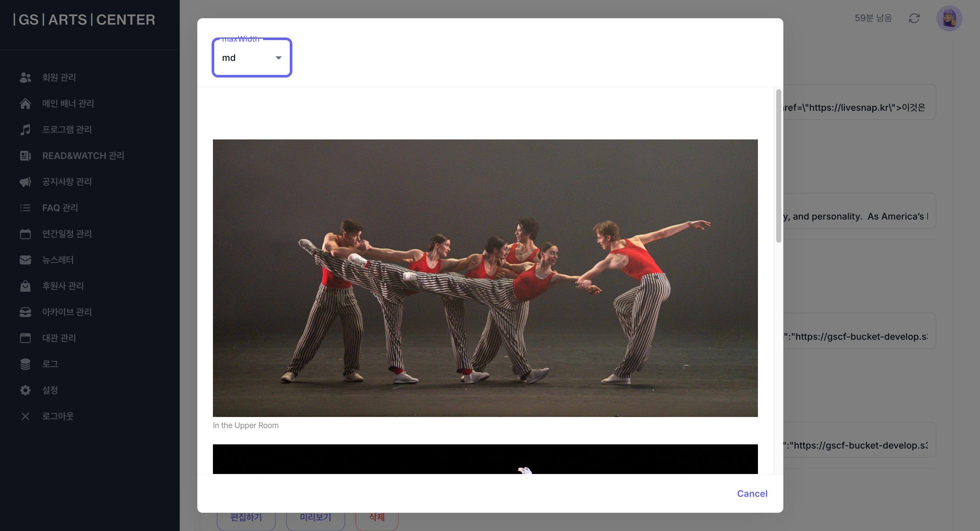
Task: Click the 'In the Upper Room' caption
Action: (x=246, y=425)
